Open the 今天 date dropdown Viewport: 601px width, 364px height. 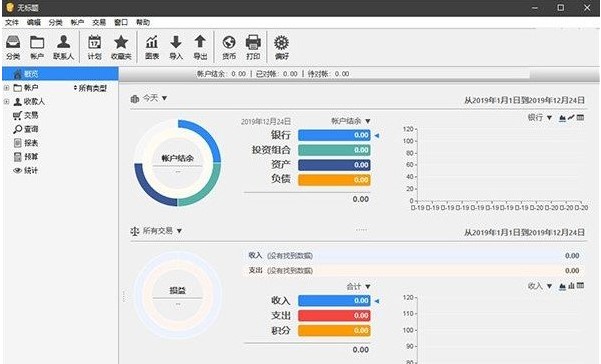pyautogui.click(x=155, y=98)
